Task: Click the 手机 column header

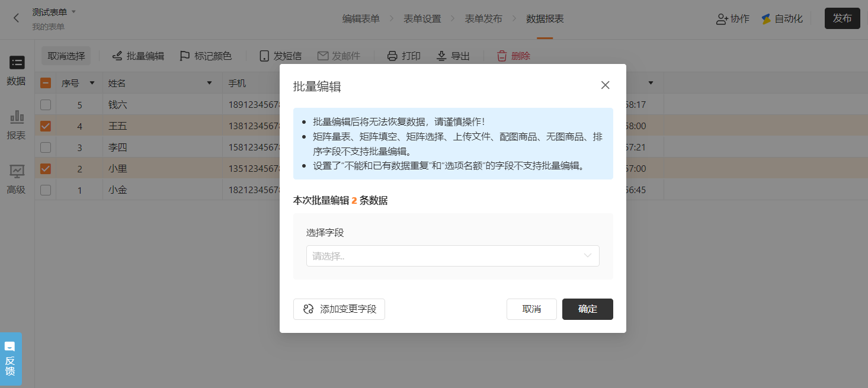Action: point(237,83)
